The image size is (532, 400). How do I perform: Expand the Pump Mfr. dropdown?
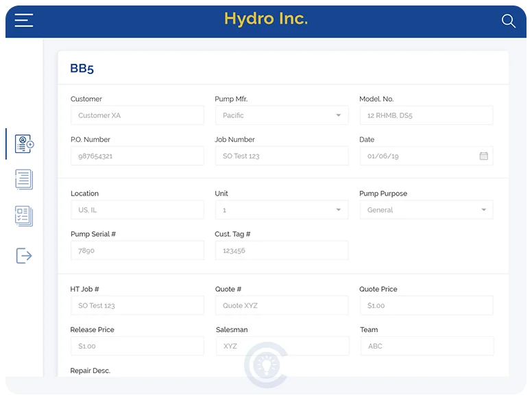pos(338,115)
